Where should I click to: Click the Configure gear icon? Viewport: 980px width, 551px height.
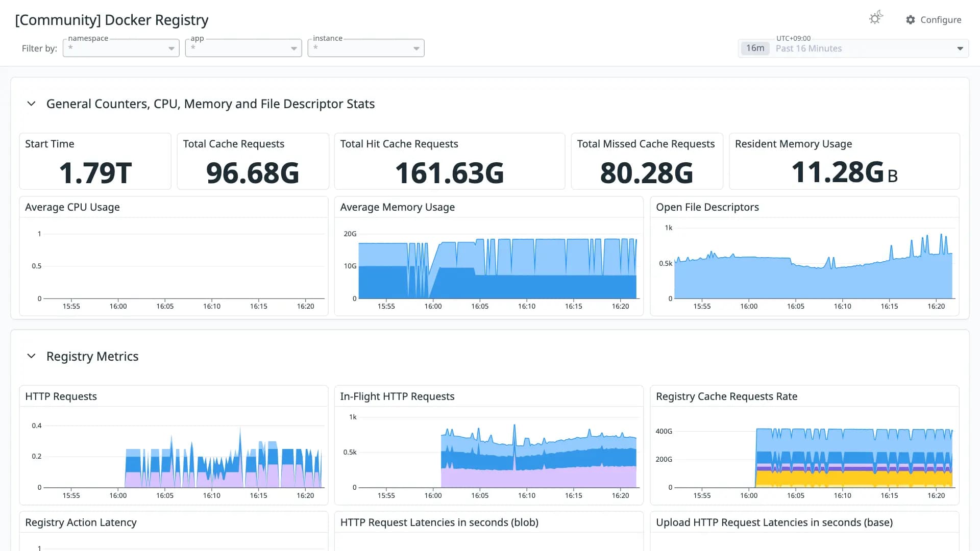(x=910, y=19)
